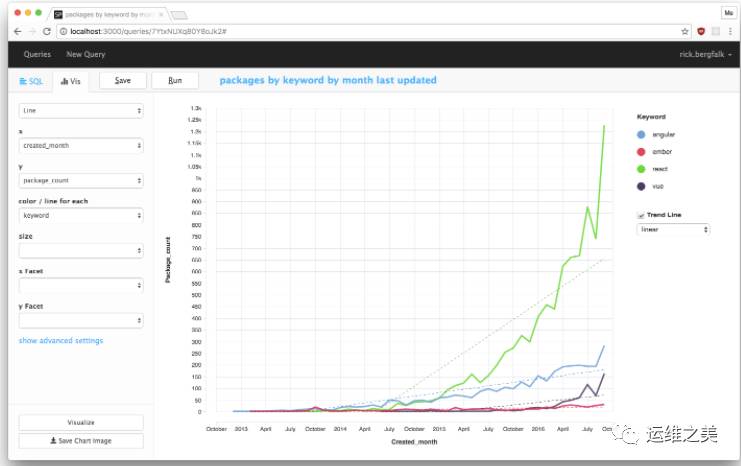Open the package_count y-axis dropdown

81,181
